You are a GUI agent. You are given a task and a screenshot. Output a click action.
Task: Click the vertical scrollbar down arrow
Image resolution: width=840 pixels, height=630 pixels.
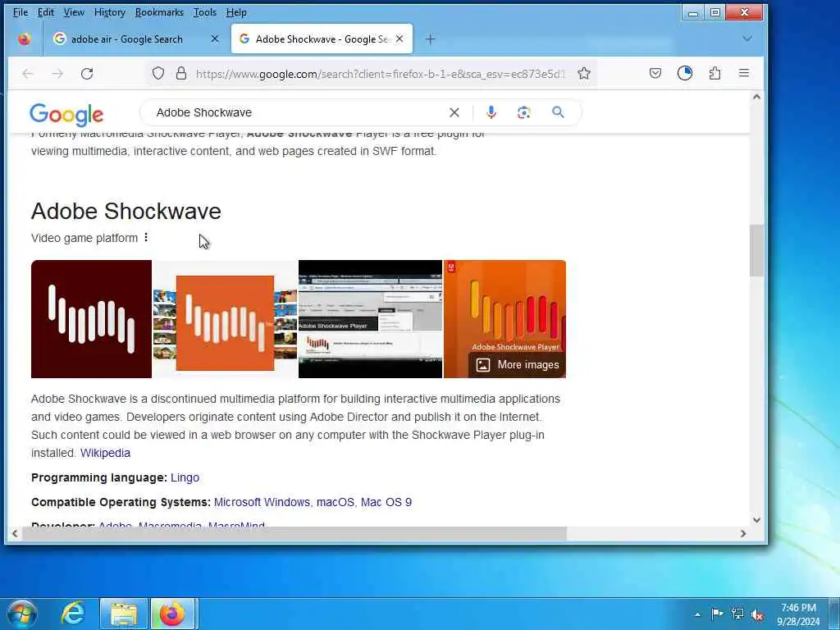756,519
